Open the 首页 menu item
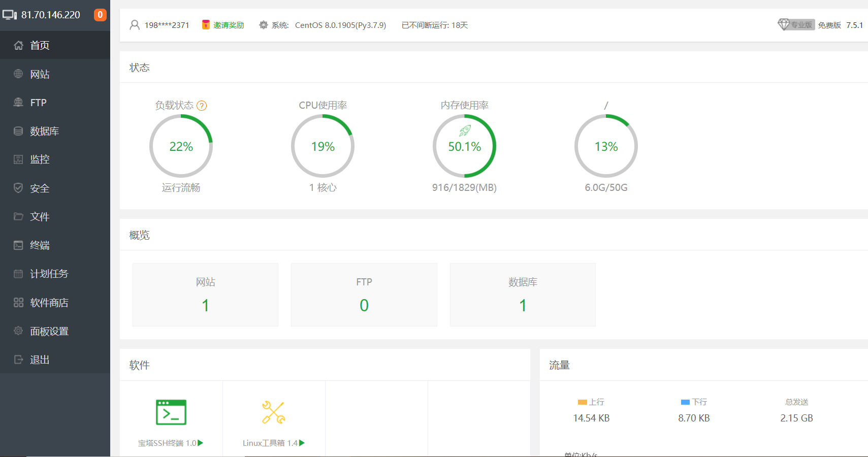The image size is (868, 457). pyautogui.click(x=55, y=45)
